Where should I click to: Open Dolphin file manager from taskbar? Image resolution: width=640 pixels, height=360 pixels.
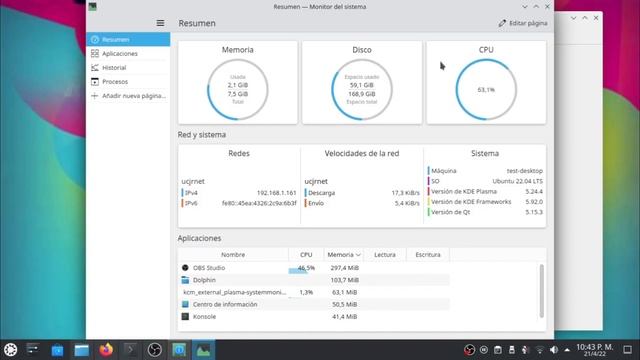(x=82, y=350)
